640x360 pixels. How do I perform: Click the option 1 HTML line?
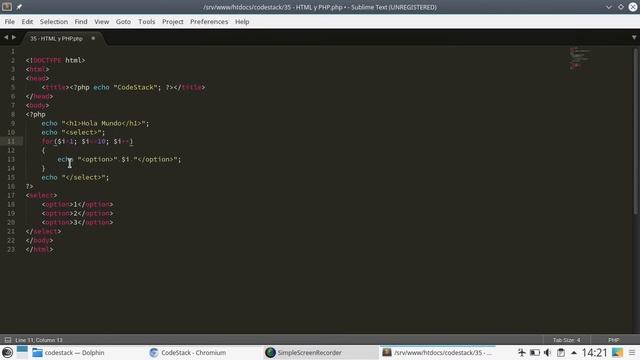point(77,204)
